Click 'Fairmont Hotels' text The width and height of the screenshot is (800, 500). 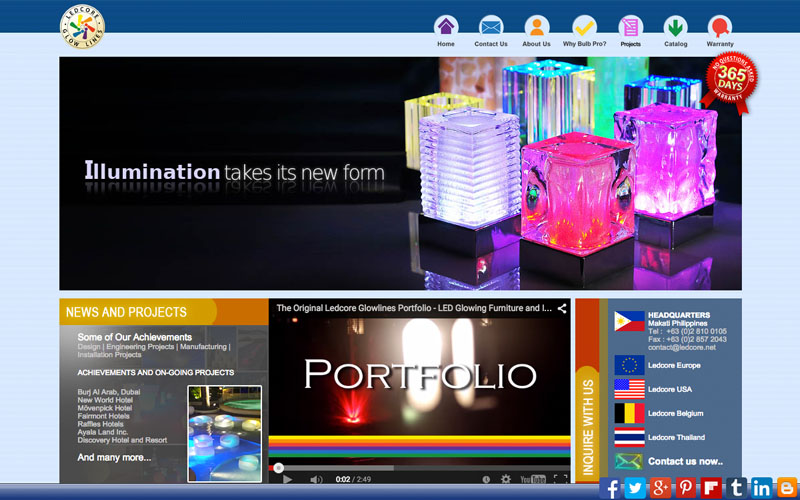click(104, 416)
